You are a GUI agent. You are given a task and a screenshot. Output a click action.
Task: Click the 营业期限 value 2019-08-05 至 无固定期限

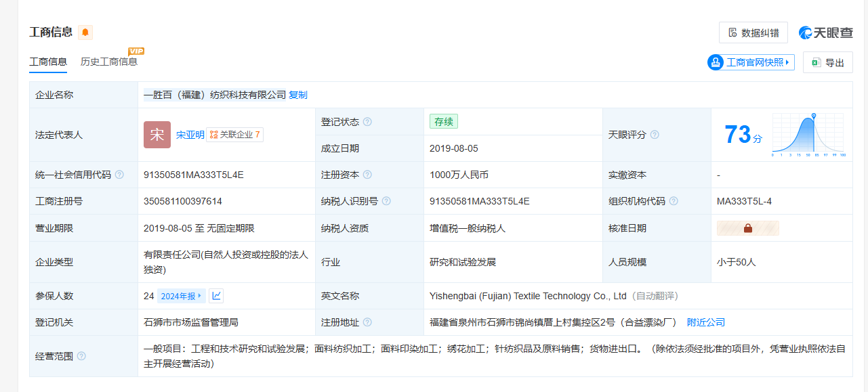(199, 228)
